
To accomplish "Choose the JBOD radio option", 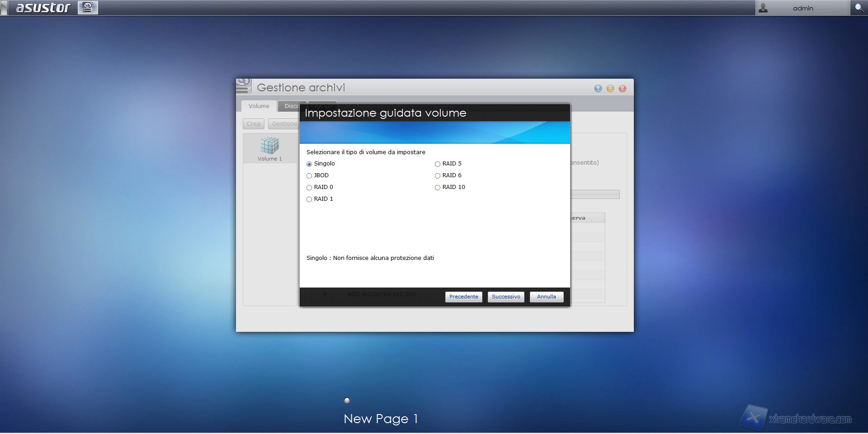I will [309, 176].
